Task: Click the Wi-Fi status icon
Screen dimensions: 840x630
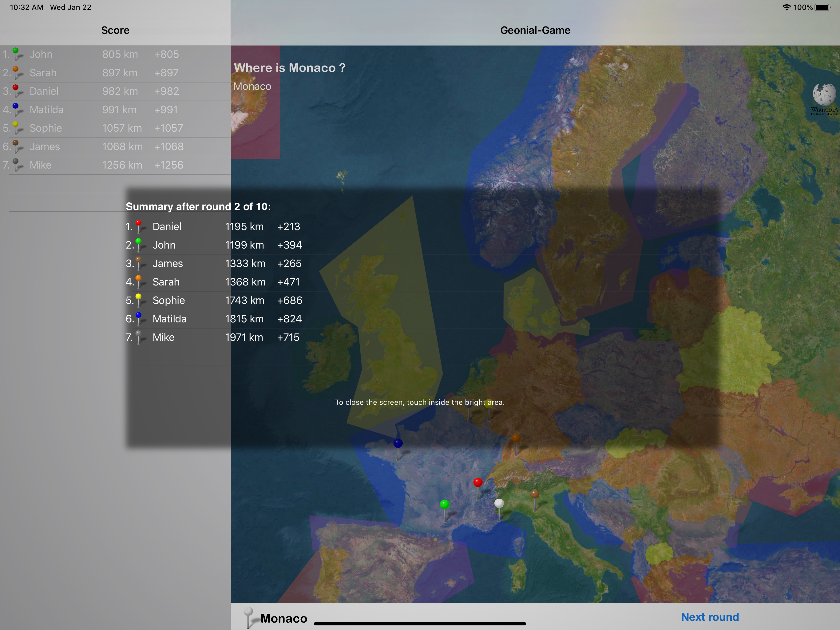Action: tap(787, 7)
